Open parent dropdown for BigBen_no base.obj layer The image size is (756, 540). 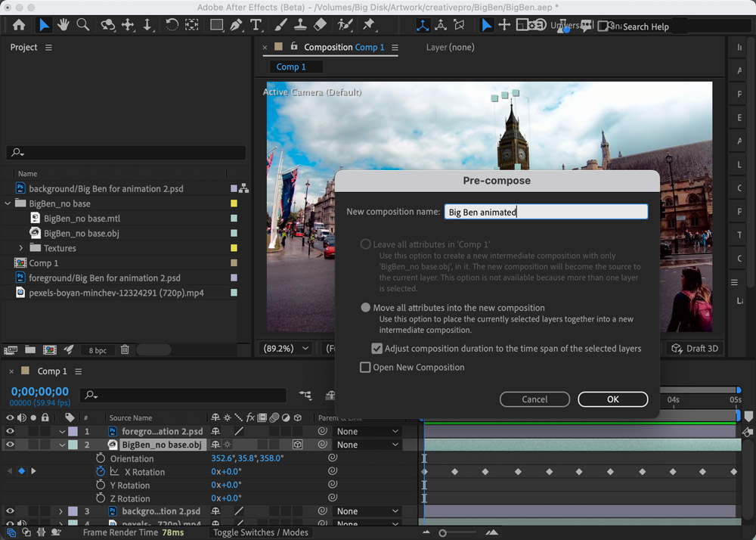(367, 445)
